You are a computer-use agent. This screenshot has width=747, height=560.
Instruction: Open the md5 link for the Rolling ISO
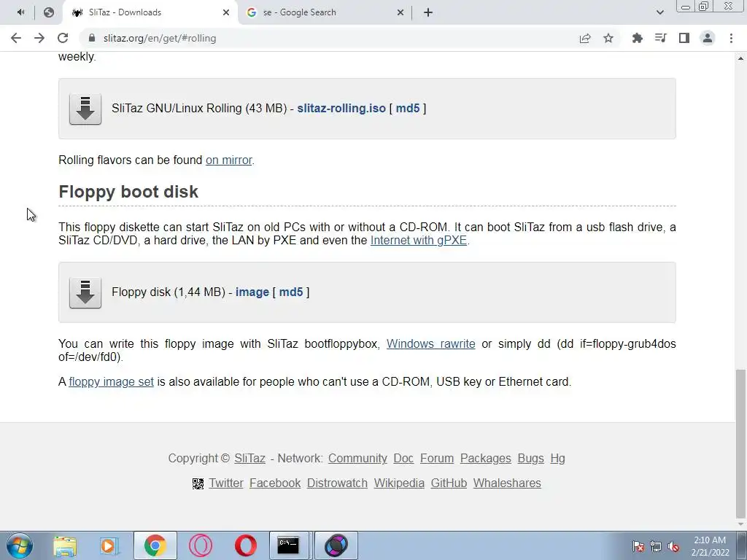tap(408, 108)
